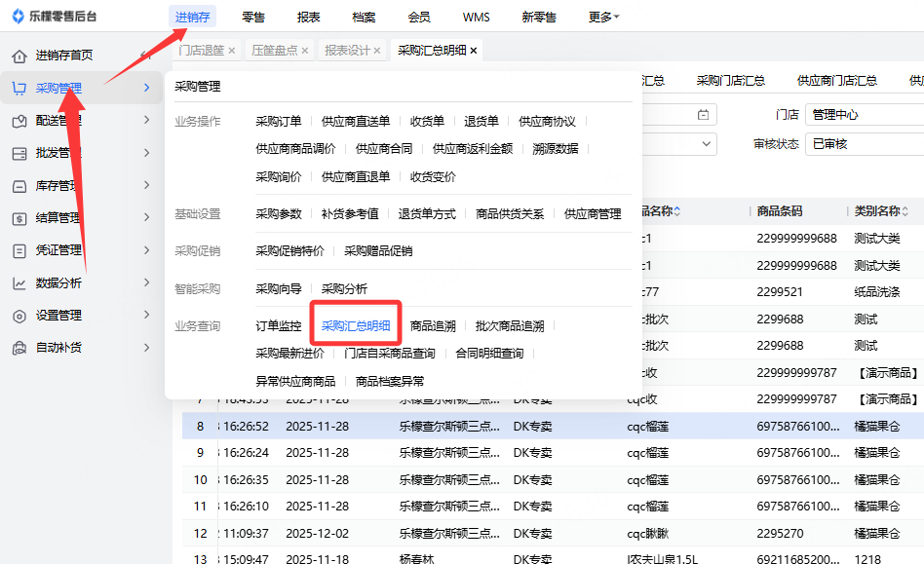The width and height of the screenshot is (924, 564).
Task: Click the 配送管理 sidebar icon
Action: pyautogui.click(x=19, y=121)
